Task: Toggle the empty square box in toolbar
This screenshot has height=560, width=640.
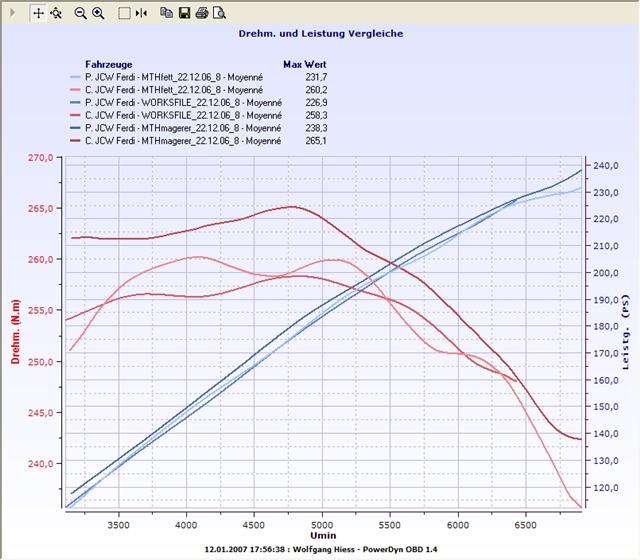Action: click(124, 14)
